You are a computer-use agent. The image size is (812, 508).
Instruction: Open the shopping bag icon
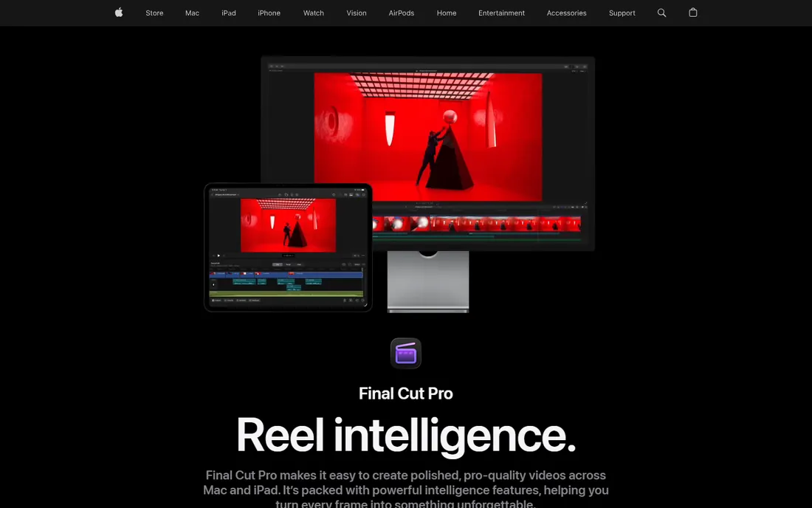coord(693,13)
